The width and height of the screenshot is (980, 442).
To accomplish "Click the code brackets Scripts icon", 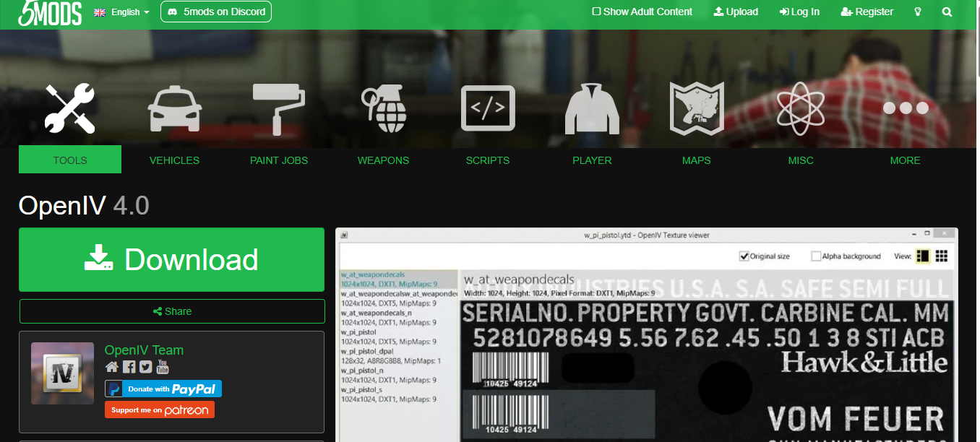I will tap(488, 108).
